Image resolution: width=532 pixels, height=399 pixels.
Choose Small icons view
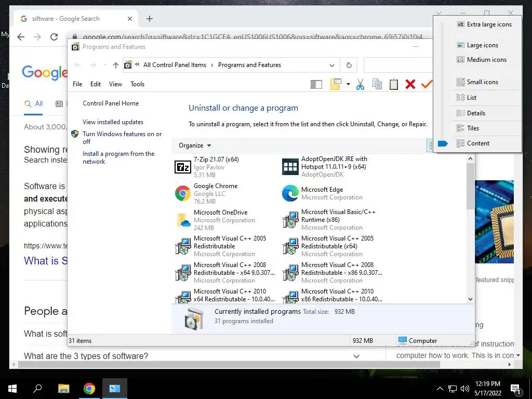478,82
